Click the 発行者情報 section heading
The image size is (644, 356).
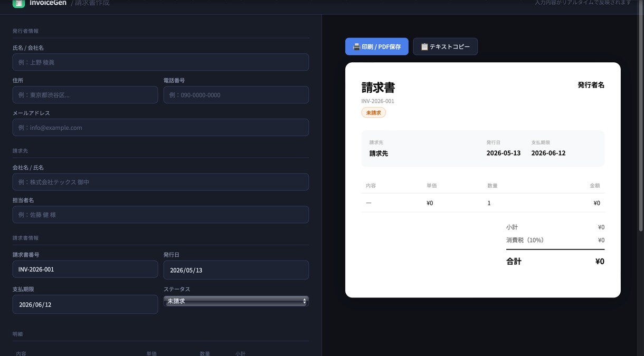(x=26, y=31)
